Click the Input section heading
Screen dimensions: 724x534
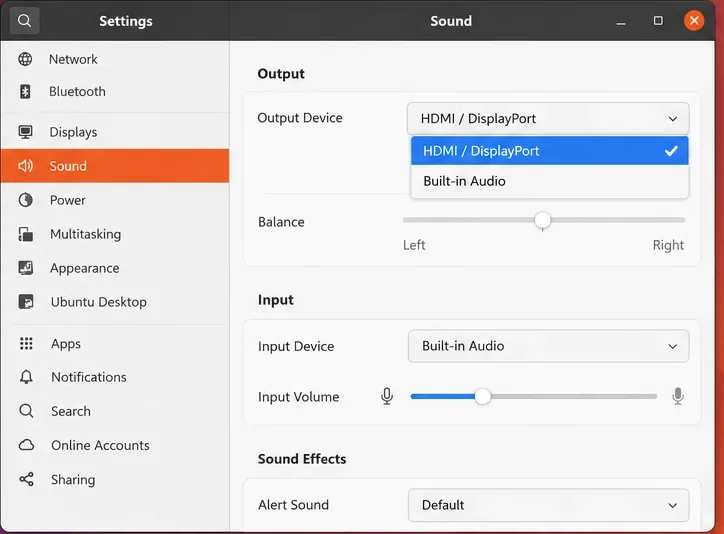276,300
